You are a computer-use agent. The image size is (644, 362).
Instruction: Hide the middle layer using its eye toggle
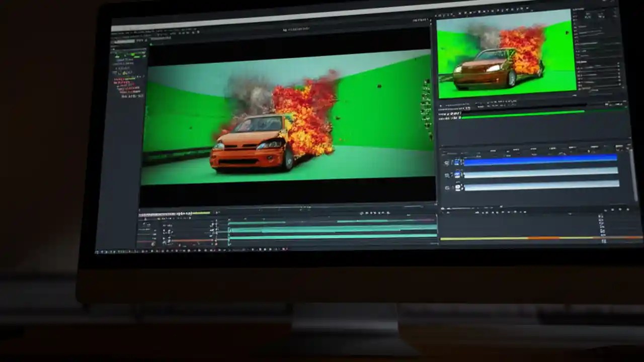coord(445,174)
